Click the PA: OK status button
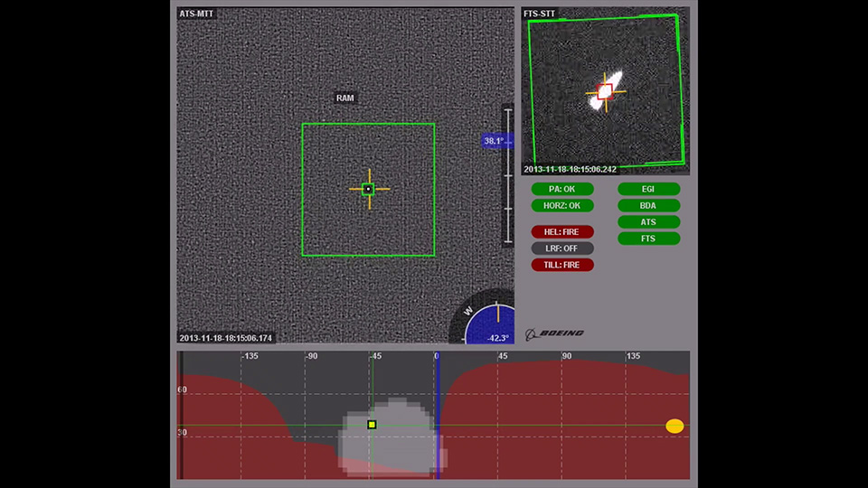The height and width of the screenshot is (488, 868). [562, 189]
